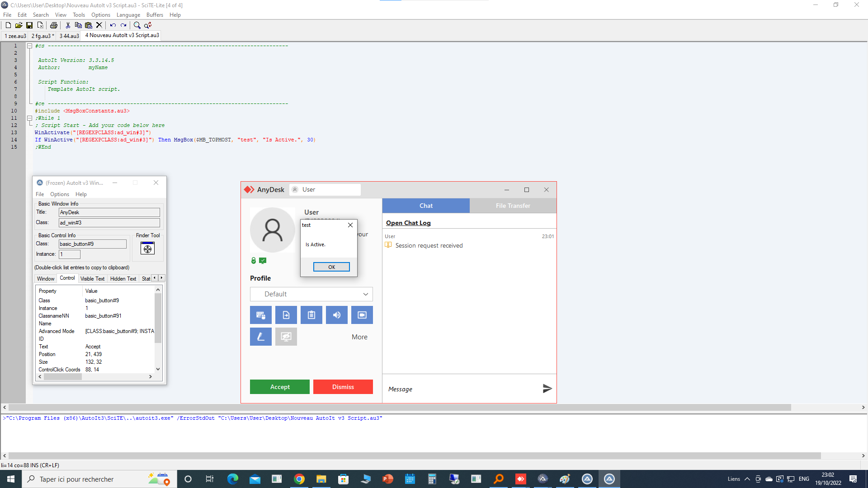Open the Help menu in AutoIt Window Info

81,194
